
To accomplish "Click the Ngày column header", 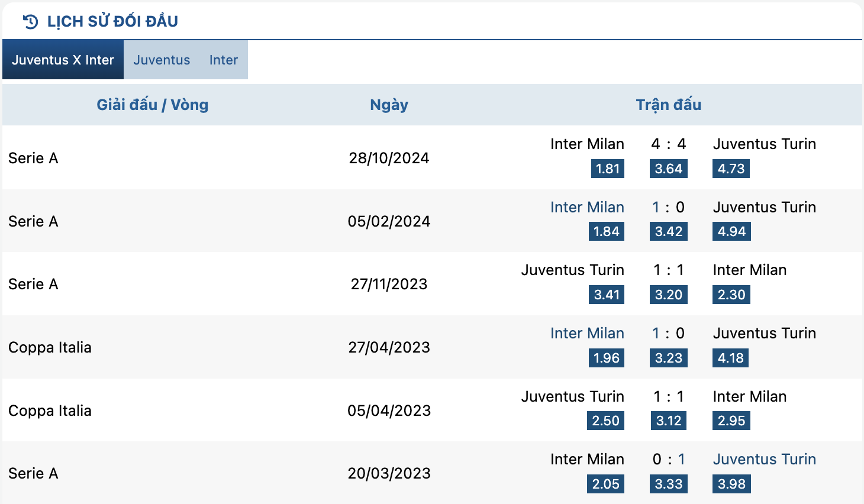I will click(389, 105).
